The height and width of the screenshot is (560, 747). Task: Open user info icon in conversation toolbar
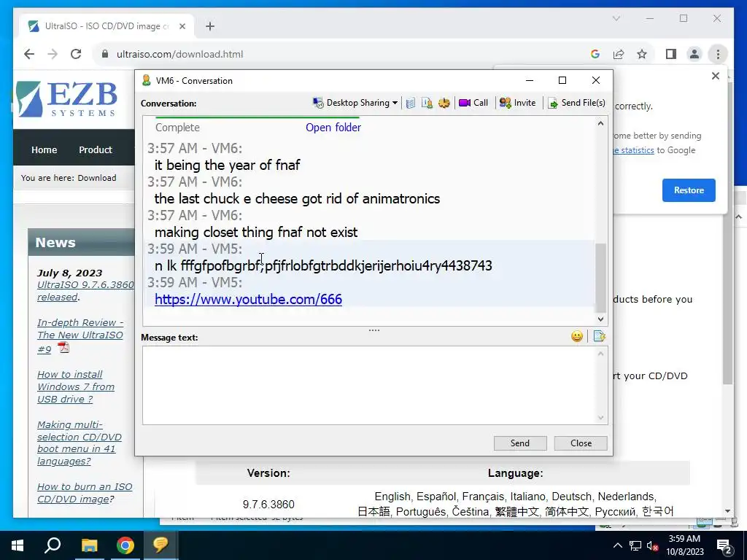click(x=427, y=103)
